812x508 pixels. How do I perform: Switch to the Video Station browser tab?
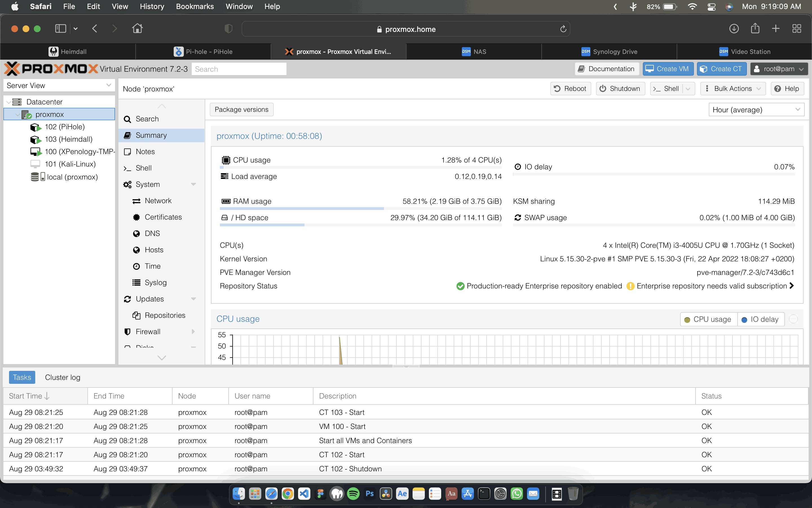point(744,52)
